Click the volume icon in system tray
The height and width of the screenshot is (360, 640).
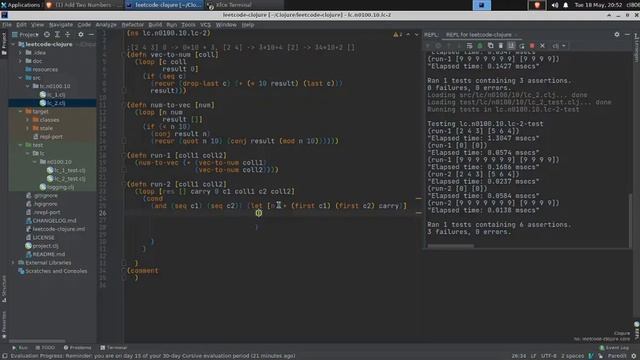pyautogui.click(x=555, y=5)
